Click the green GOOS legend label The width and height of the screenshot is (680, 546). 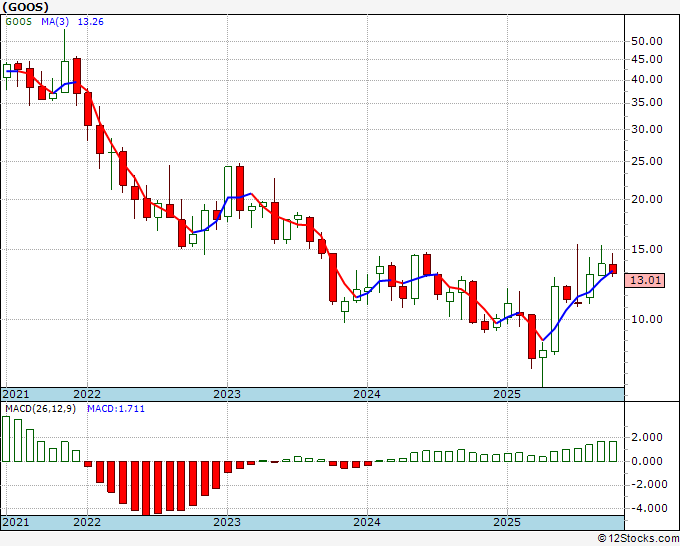point(19,22)
